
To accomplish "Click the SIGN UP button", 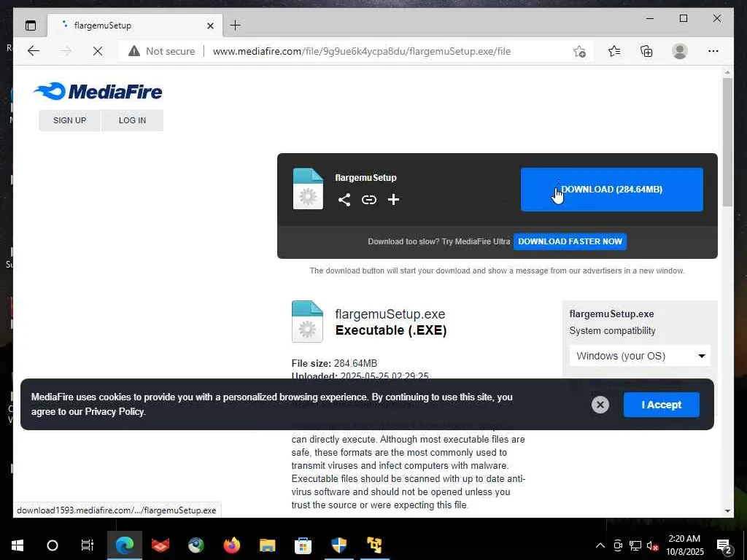I will point(69,120).
